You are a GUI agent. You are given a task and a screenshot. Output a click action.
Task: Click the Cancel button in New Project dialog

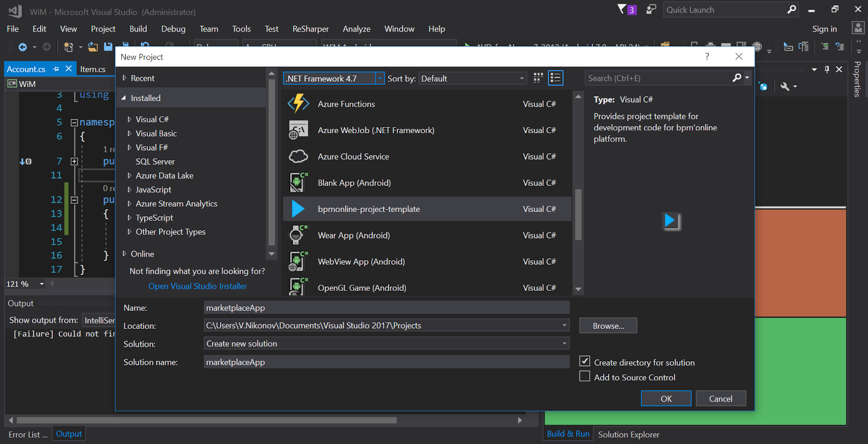[721, 398]
